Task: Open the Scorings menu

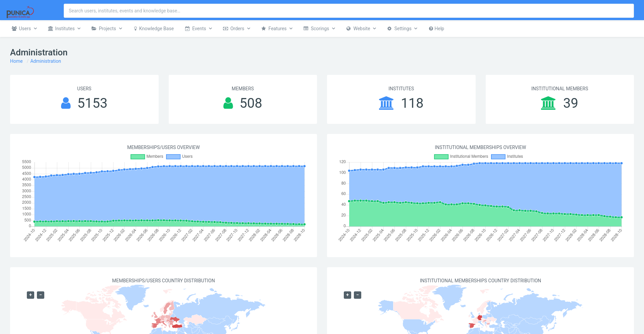Action: tap(319, 29)
